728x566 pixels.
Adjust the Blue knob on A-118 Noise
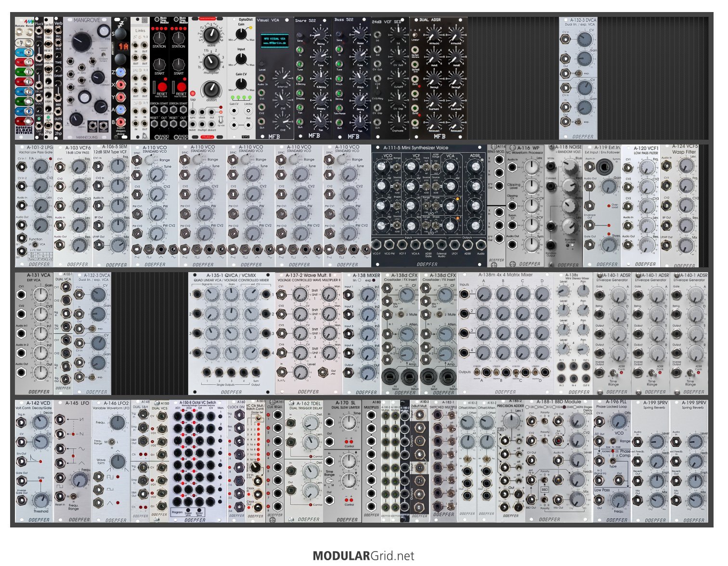(x=569, y=166)
